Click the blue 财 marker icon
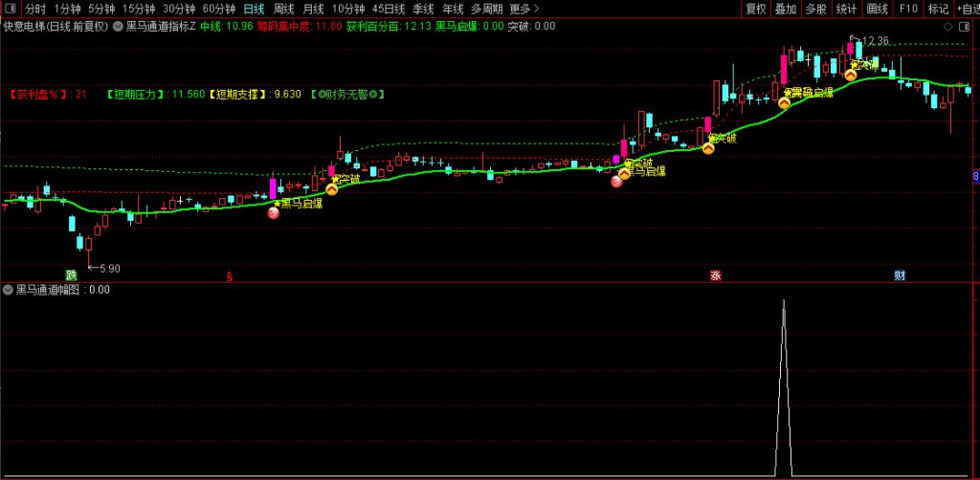The image size is (980, 480). point(900,275)
